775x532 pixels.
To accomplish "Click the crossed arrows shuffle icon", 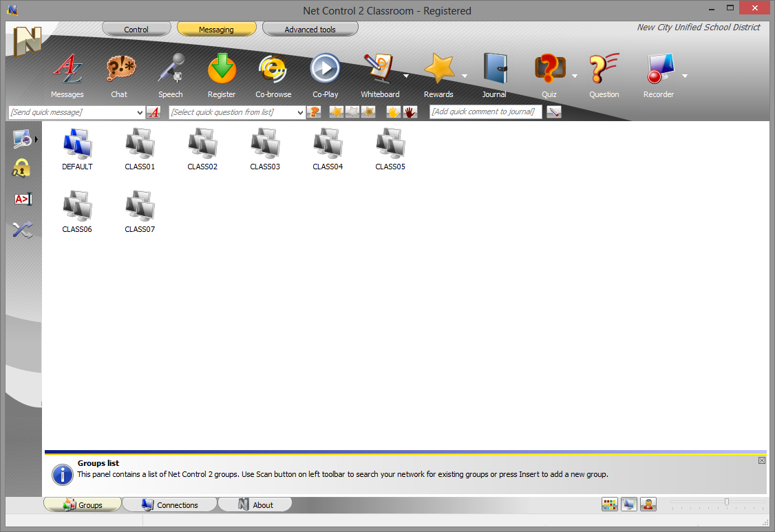I will (x=23, y=229).
